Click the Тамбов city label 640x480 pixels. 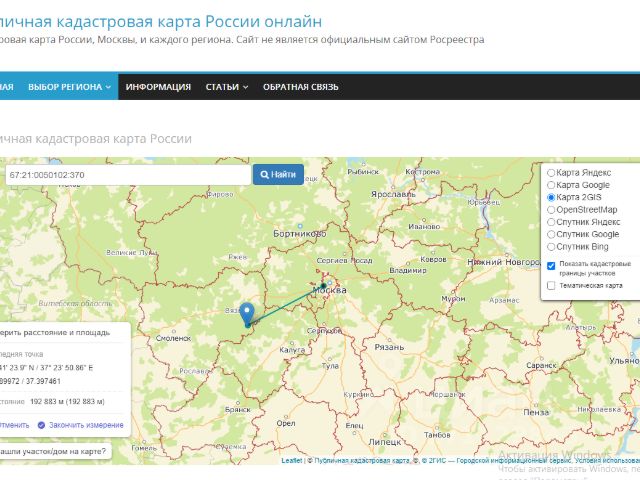[x=437, y=435]
